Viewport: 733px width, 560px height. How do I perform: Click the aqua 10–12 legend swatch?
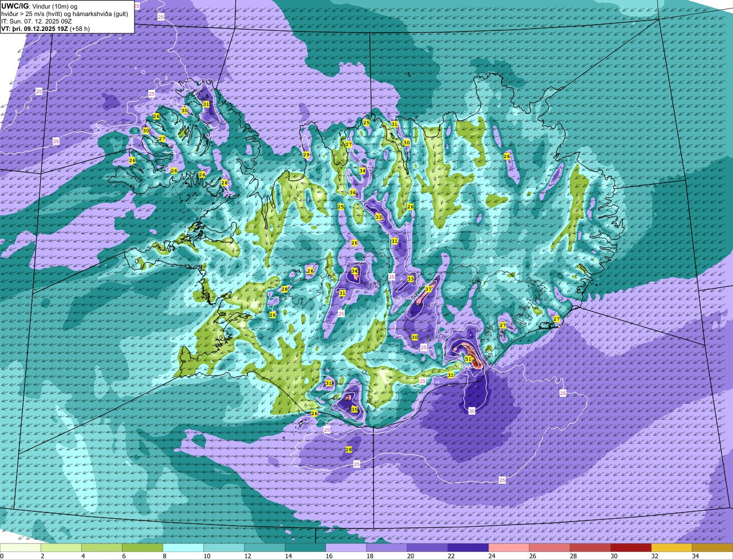pyautogui.click(x=224, y=548)
